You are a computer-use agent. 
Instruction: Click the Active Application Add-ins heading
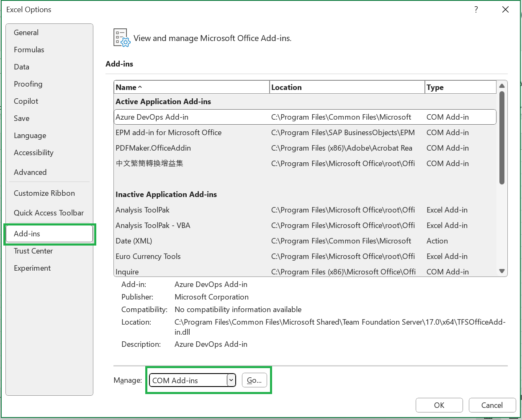click(x=163, y=102)
